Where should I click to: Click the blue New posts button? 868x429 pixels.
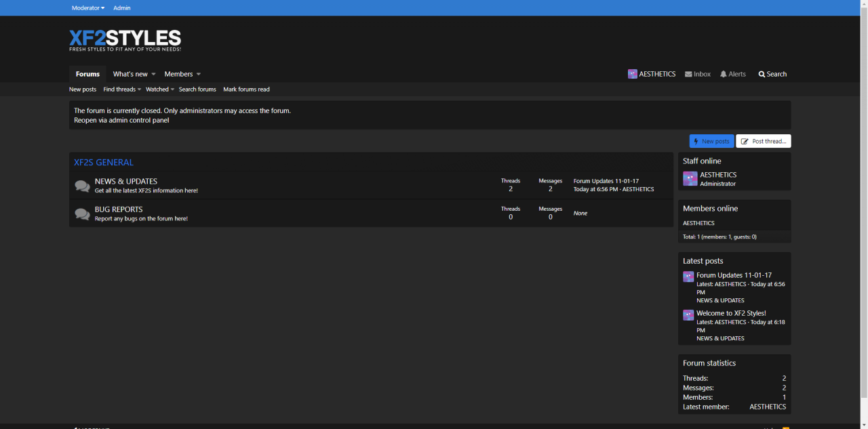[711, 141]
